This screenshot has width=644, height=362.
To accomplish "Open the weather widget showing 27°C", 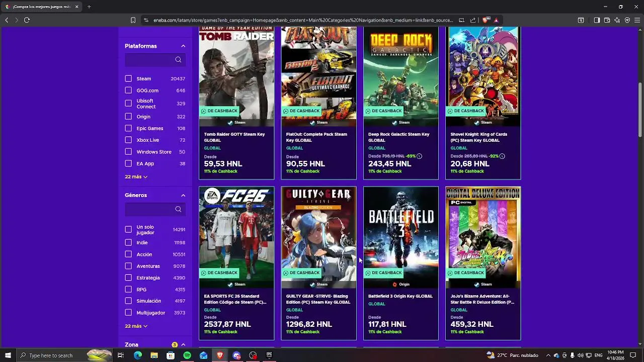I will [x=512, y=355].
